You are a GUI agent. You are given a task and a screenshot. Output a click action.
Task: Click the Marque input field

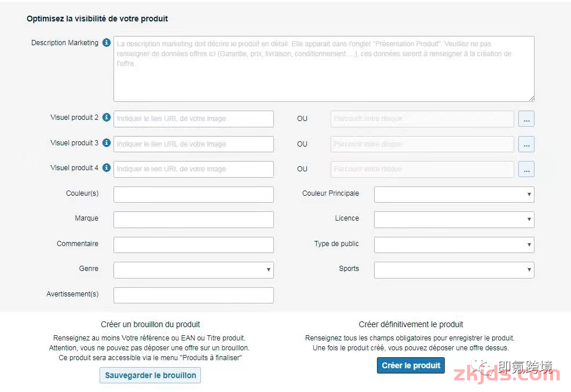(x=193, y=219)
